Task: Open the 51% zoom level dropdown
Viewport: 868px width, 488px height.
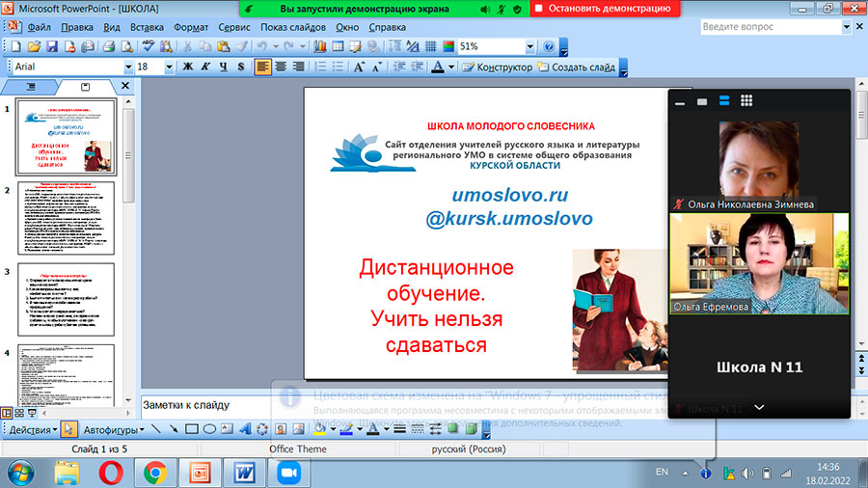Action: [x=529, y=47]
